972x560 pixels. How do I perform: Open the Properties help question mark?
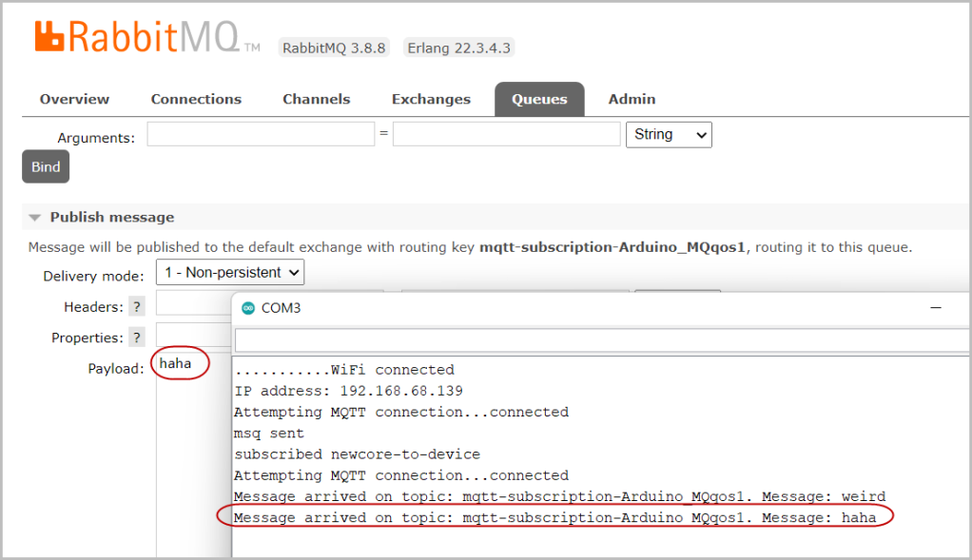[137, 338]
